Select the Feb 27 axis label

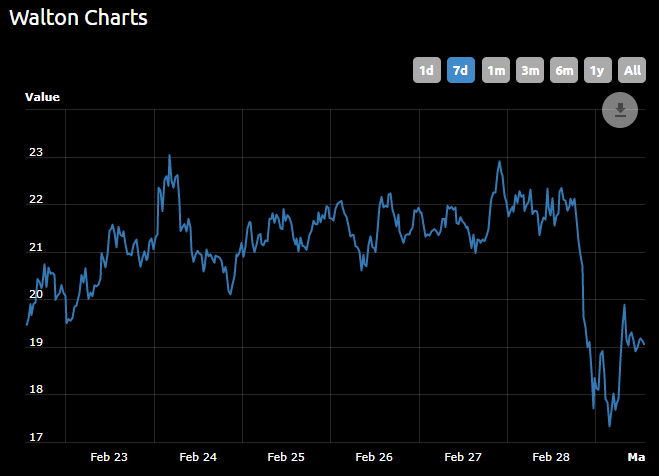(462, 457)
